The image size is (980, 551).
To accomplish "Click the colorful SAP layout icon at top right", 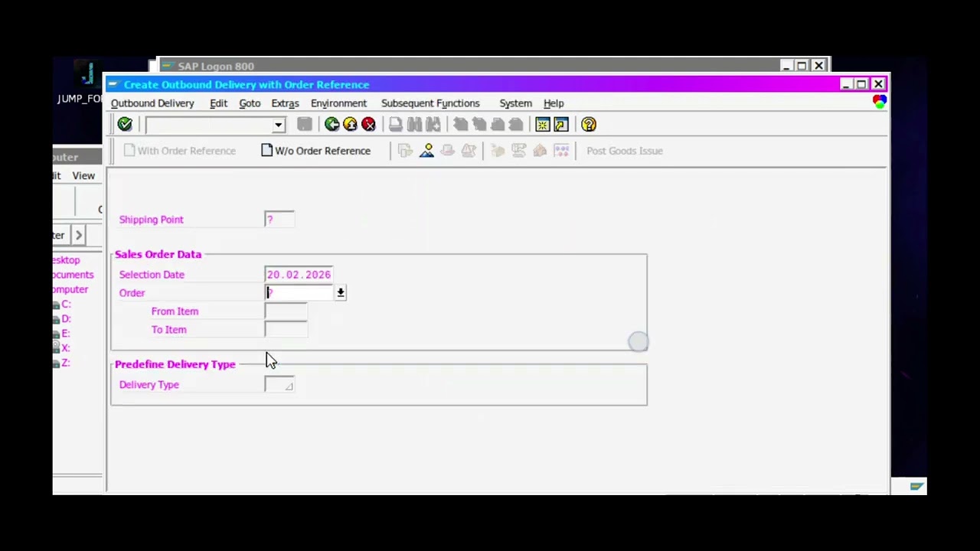I will point(879,102).
